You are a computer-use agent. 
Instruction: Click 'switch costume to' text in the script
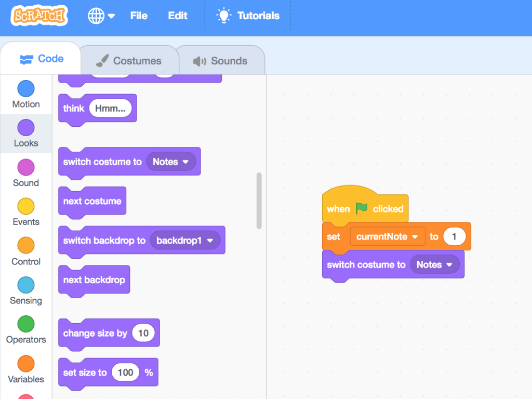point(366,264)
